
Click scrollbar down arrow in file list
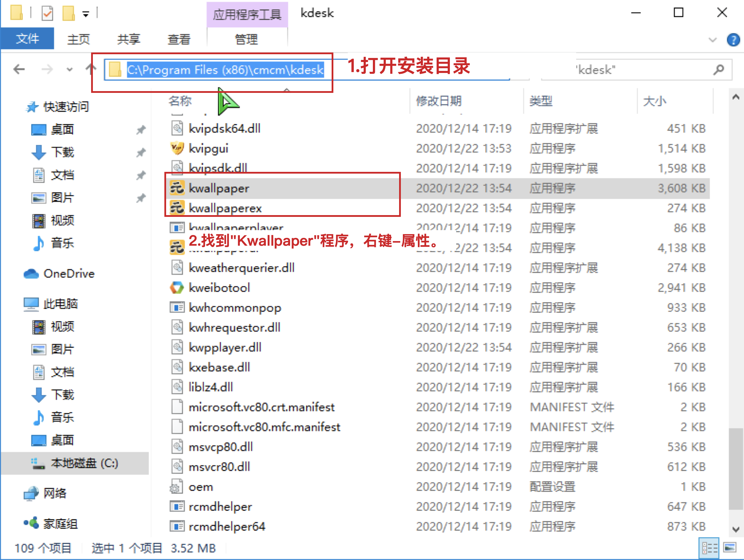pos(736,529)
